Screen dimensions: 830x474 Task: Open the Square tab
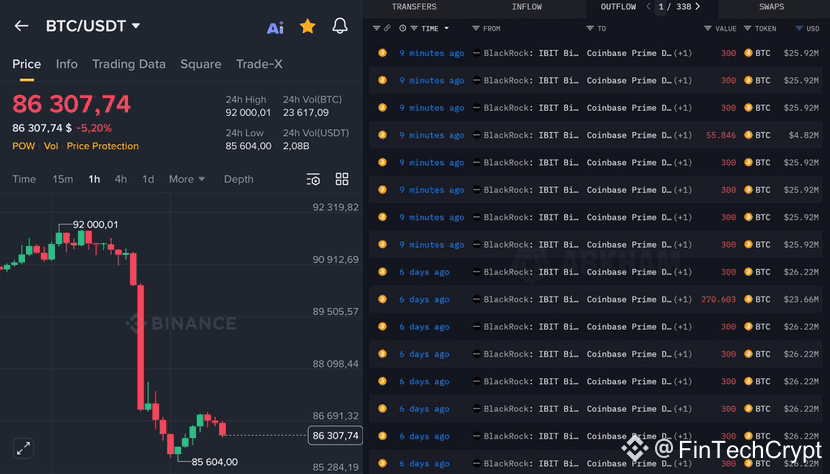[201, 64]
